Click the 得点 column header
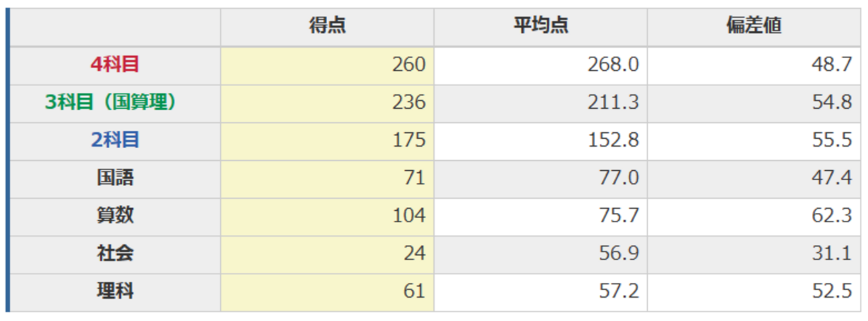868x321 pixels. point(327,26)
